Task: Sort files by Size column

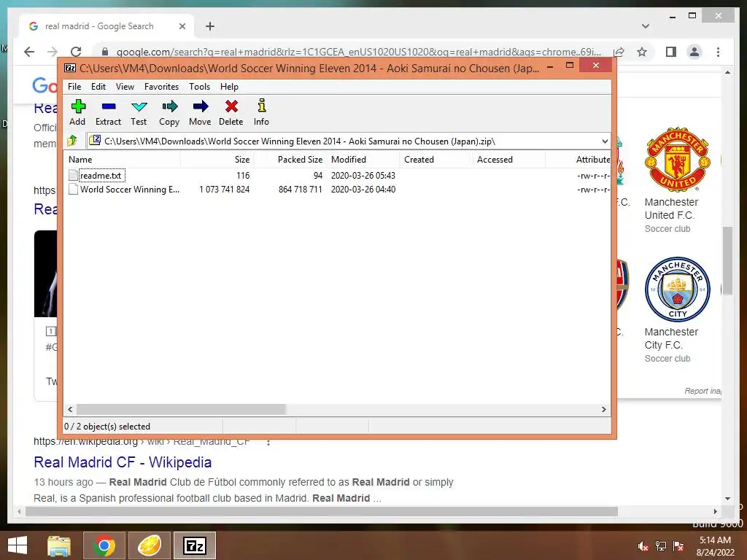Action: click(x=217, y=160)
